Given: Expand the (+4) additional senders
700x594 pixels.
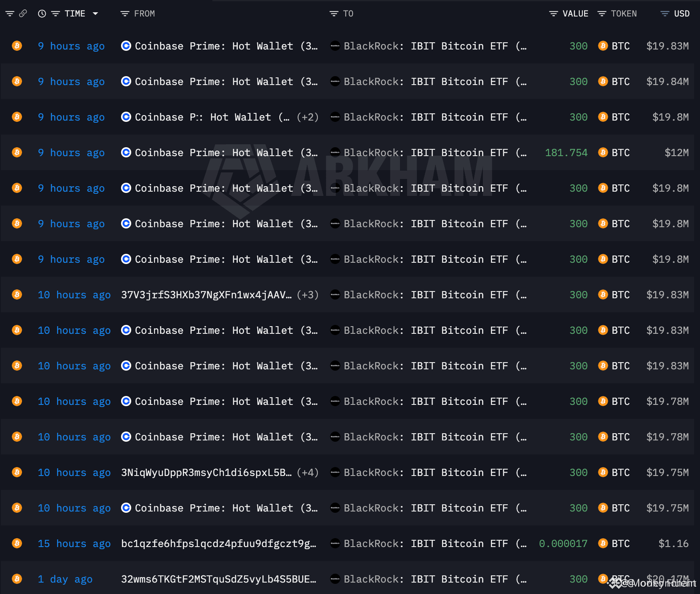Looking at the screenshot, I should 308,473.
